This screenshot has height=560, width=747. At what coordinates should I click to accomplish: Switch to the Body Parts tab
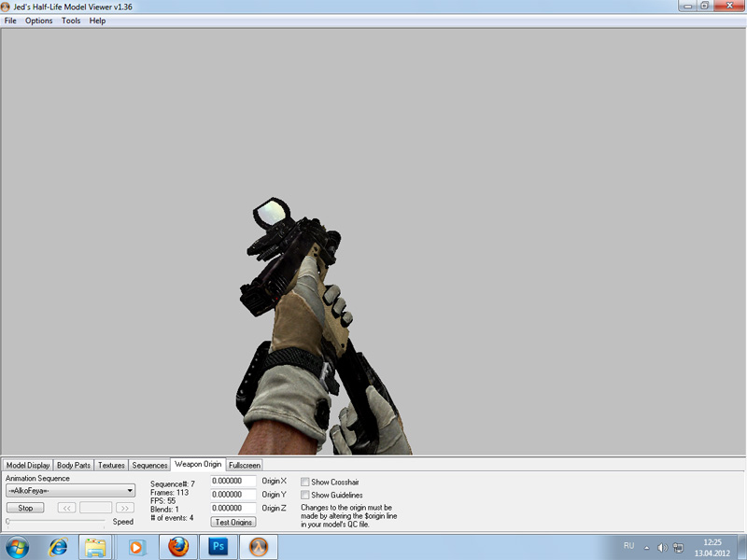coord(74,465)
